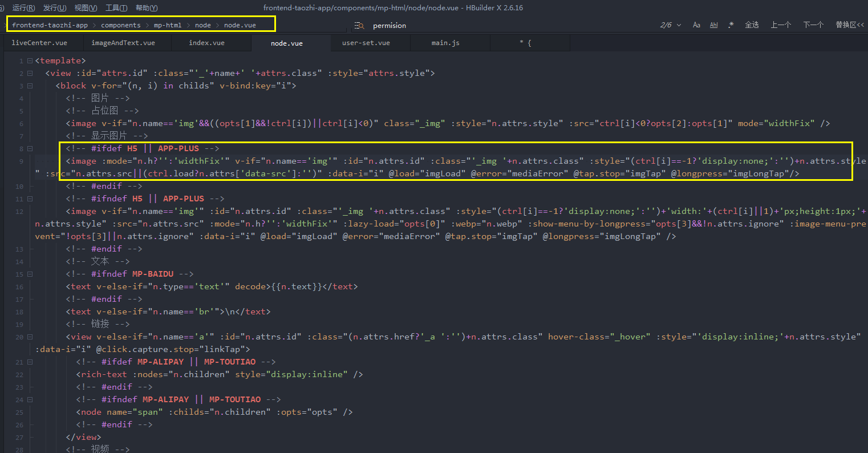Click the node name="span" tag on line 25
The image size is (868, 453).
pos(214,412)
